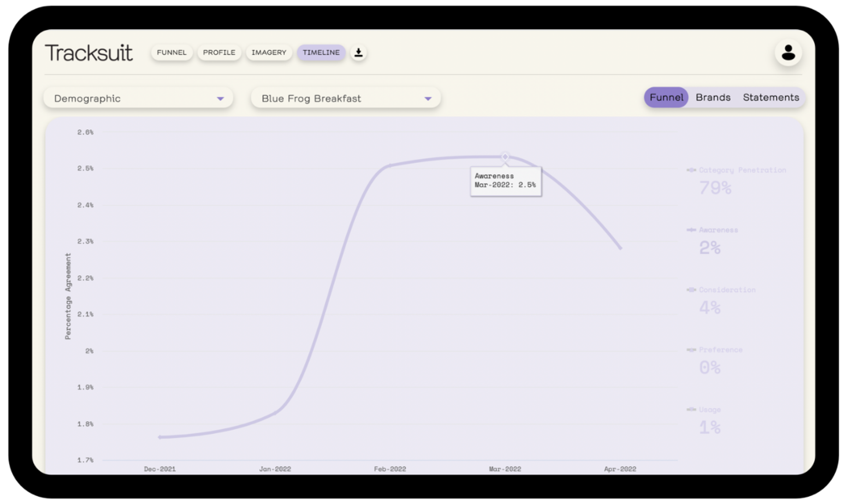
Task: Select the Mar-2022 data point on the line
Action: pyautogui.click(x=505, y=157)
